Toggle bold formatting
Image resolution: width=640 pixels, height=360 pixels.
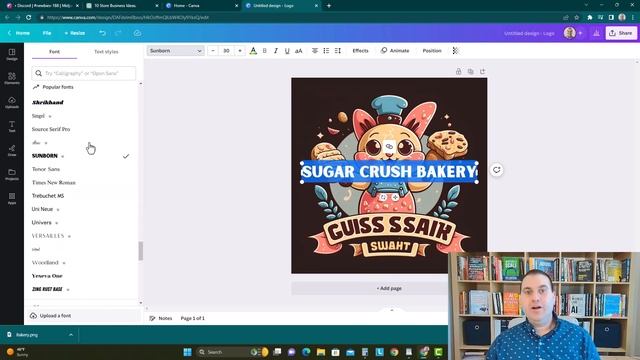click(264, 51)
